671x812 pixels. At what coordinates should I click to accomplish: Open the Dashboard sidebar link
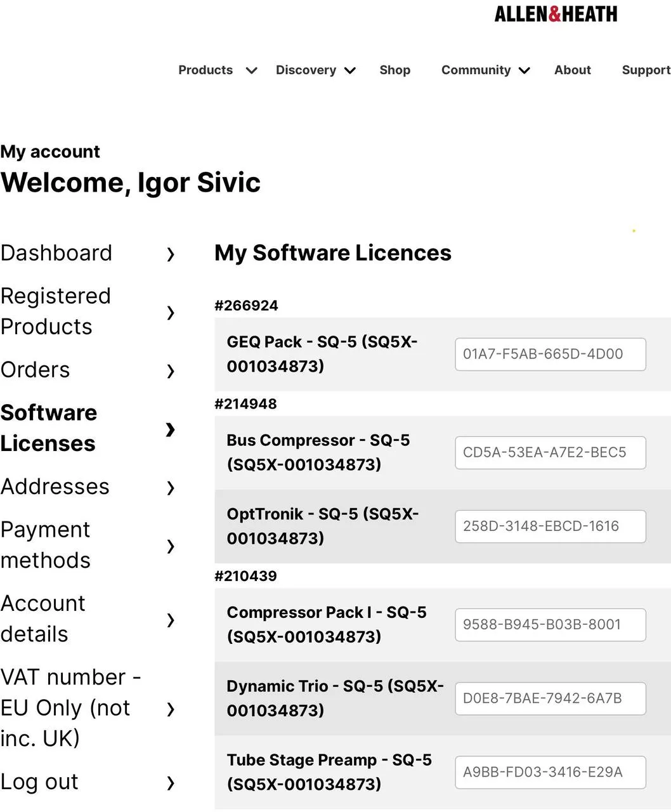point(56,252)
